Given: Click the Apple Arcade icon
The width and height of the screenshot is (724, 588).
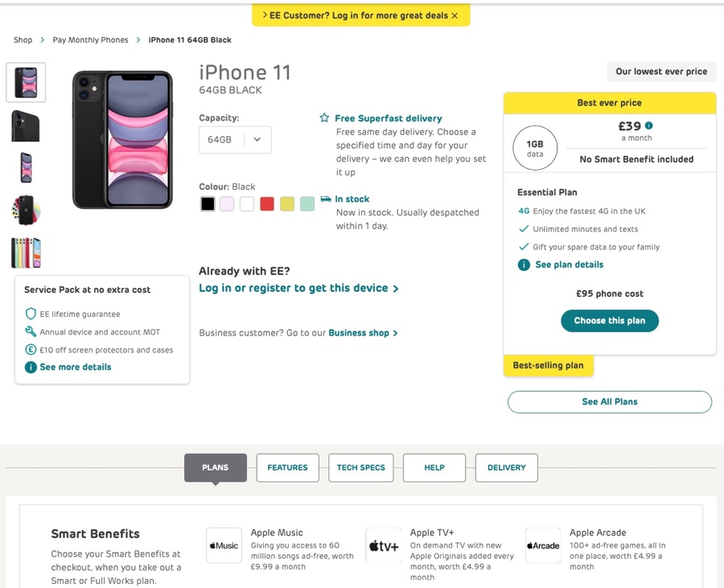Looking at the screenshot, I should (x=543, y=545).
